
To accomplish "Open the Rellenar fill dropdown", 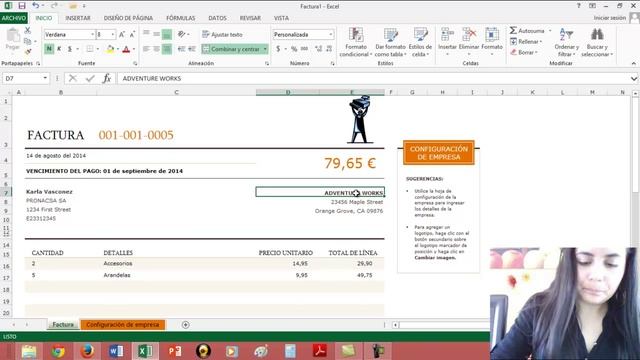I will point(526,42).
